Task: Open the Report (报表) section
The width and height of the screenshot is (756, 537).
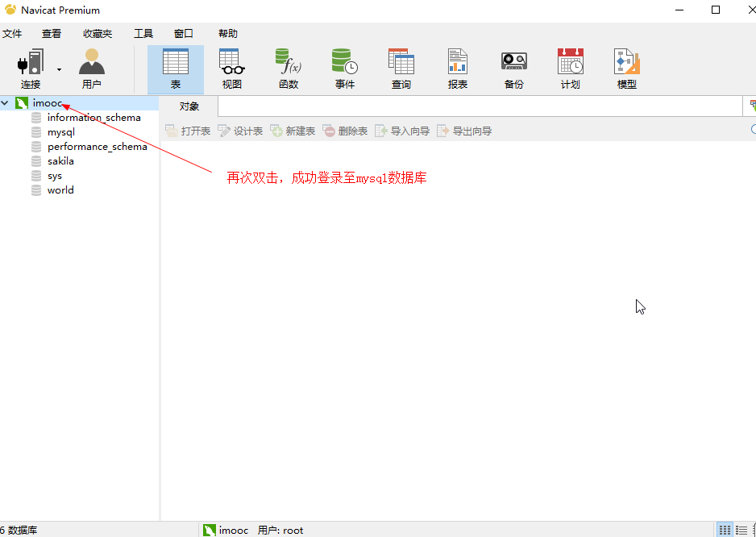Action: pyautogui.click(x=458, y=69)
